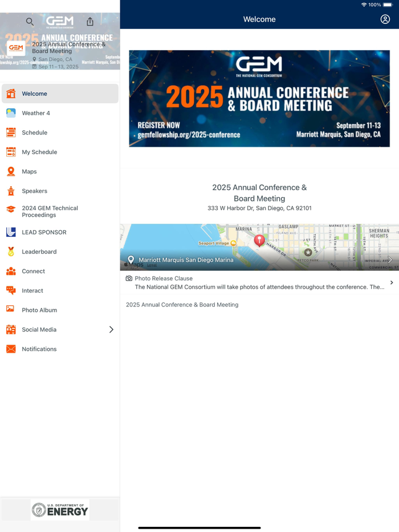The image size is (399, 532).
Task: Tap the battery status icon
Action: 388,5
